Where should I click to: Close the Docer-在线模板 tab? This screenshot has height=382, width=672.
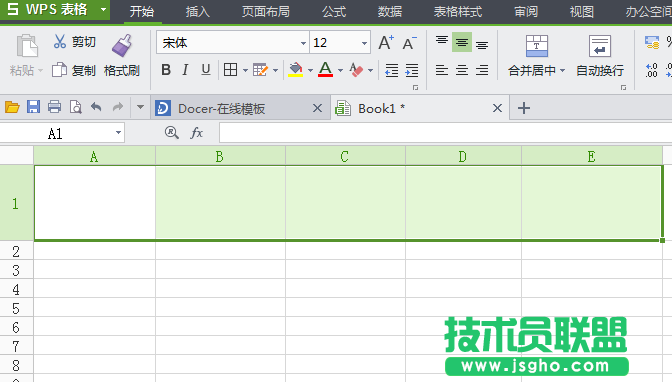click(317, 108)
